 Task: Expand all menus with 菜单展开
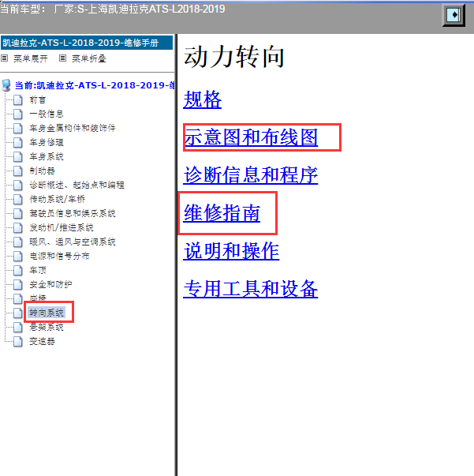(31, 58)
